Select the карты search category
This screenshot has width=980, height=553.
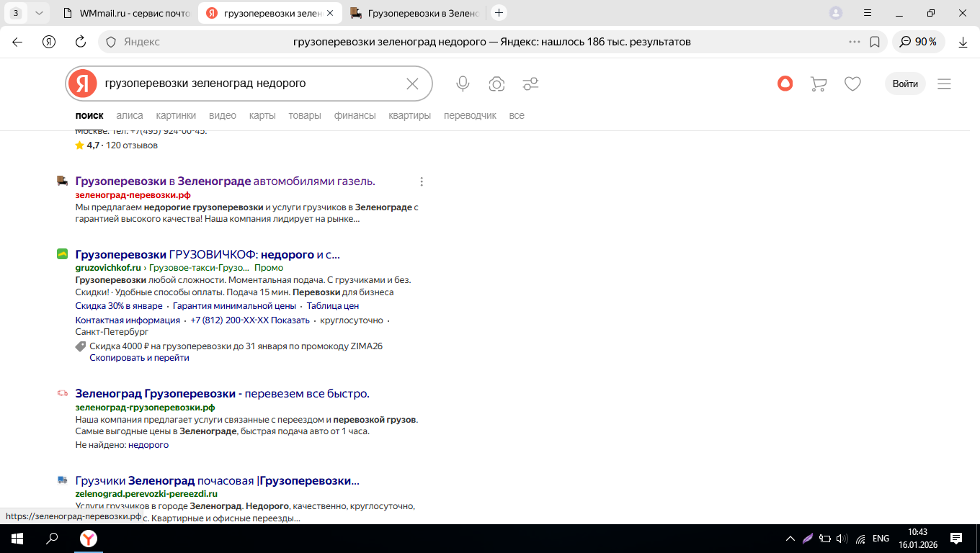click(262, 115)
